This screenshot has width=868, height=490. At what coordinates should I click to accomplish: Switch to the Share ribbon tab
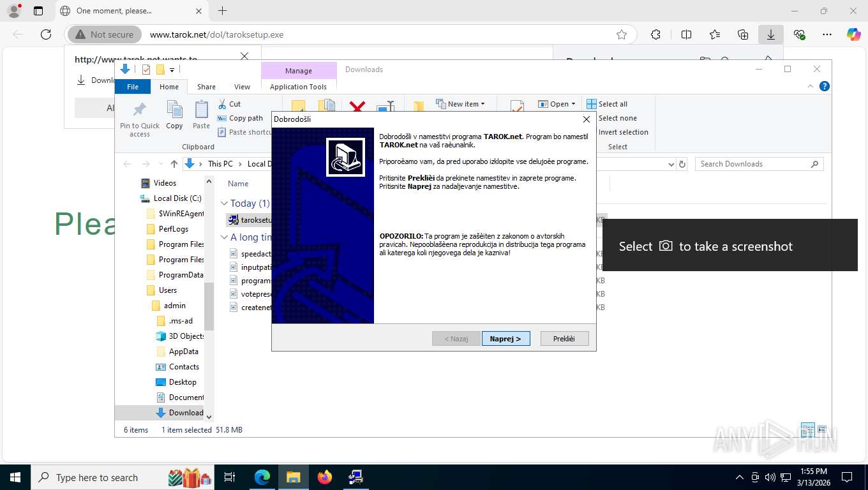[x=206, y=87]
